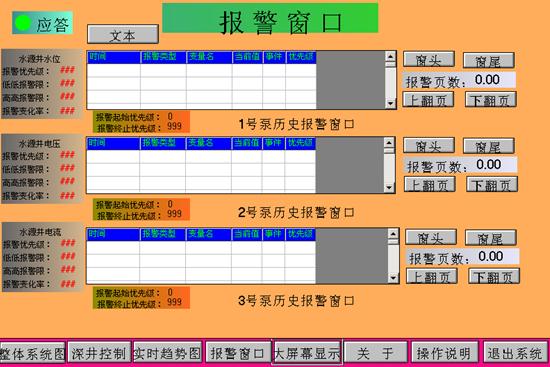Click 窗头 for pump 3 alarm window
This screenshot has width=550, height=367.
click(431, 238)
